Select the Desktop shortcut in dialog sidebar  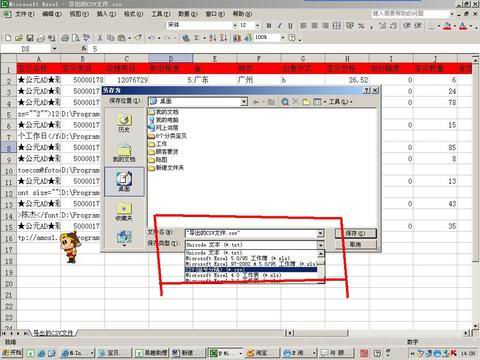[x=124, y=181]
